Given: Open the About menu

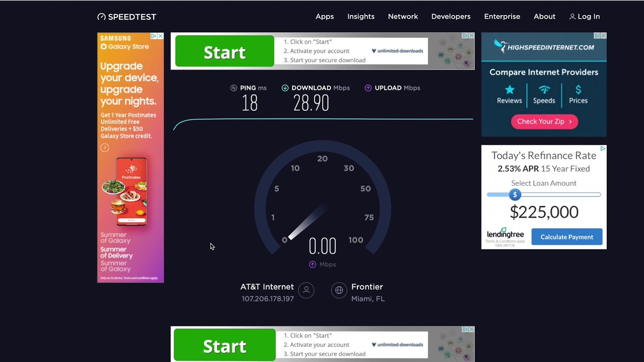Looking at the screenshot, I should pos(544,17).
